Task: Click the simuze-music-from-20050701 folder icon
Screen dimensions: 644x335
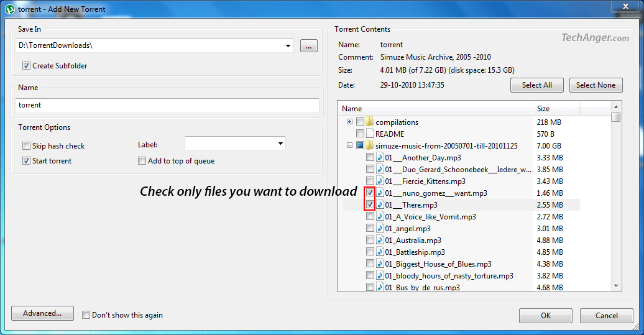Action: click(x=370, y=145)
